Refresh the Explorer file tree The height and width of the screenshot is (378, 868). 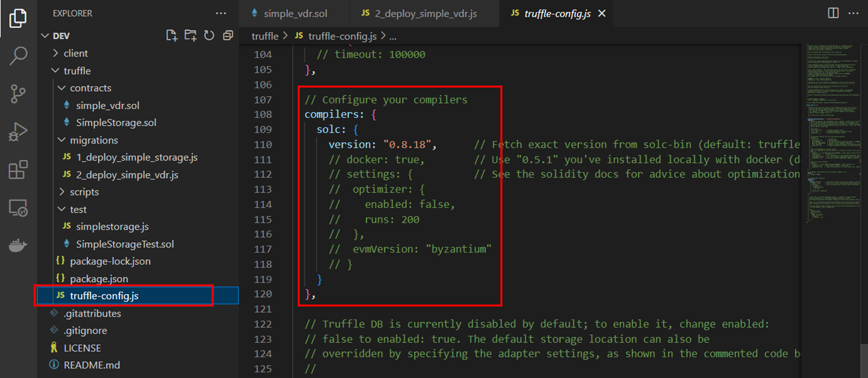(209, 35)
